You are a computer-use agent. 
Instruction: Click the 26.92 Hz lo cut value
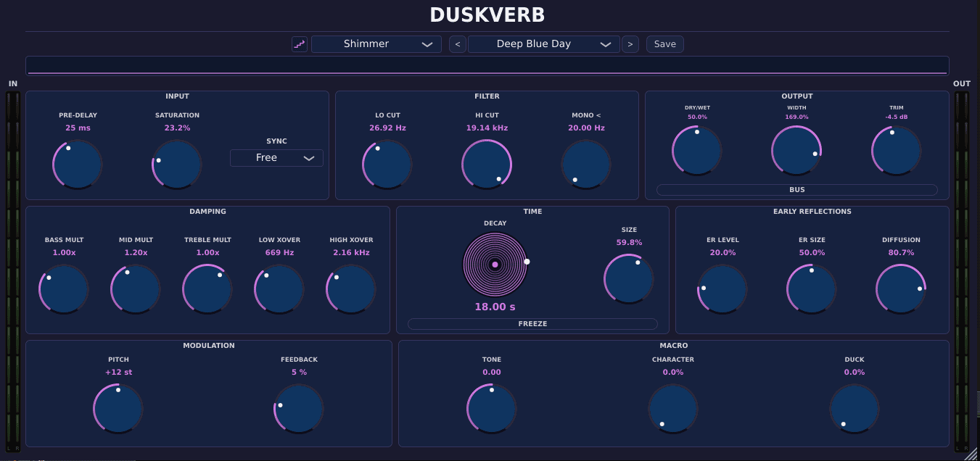[387, 128]
